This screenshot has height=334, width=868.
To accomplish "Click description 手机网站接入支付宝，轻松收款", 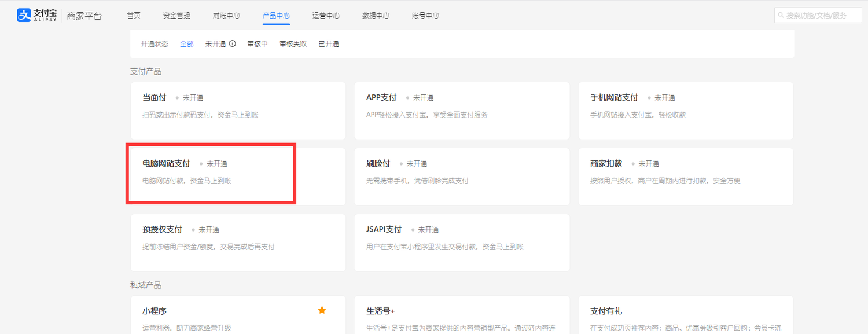I will [638, 115].
